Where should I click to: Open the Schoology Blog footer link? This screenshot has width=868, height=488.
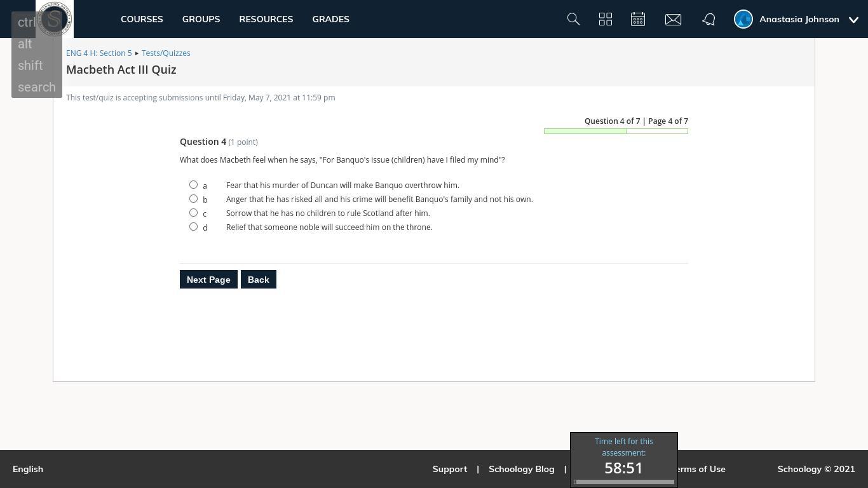[521, 469]
